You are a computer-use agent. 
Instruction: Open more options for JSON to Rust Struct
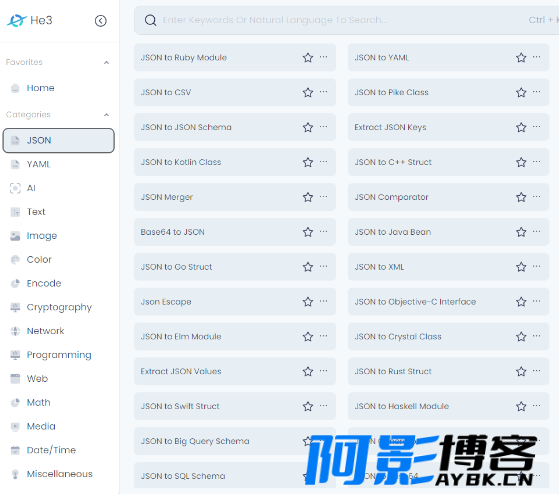point(537,371)
